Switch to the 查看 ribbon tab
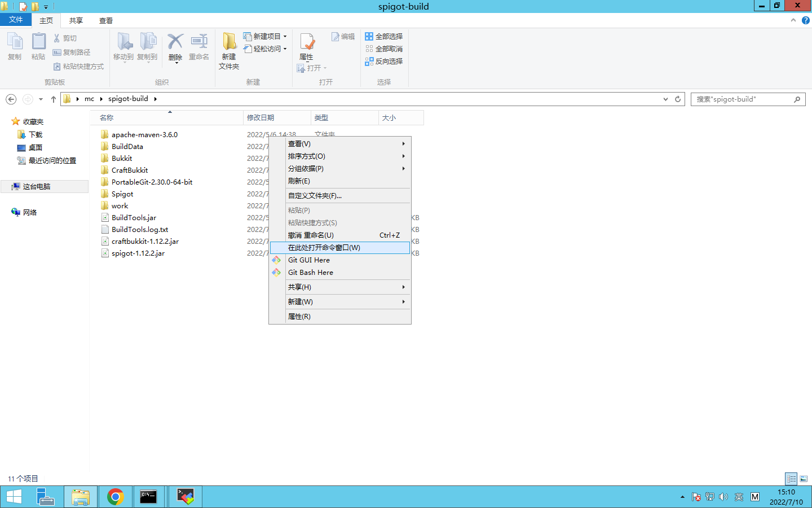The image size is (812, 508). point(106,20)
